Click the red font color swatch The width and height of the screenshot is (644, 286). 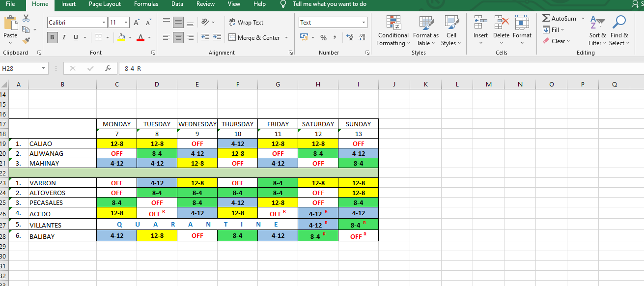click(x=140, y=37)
